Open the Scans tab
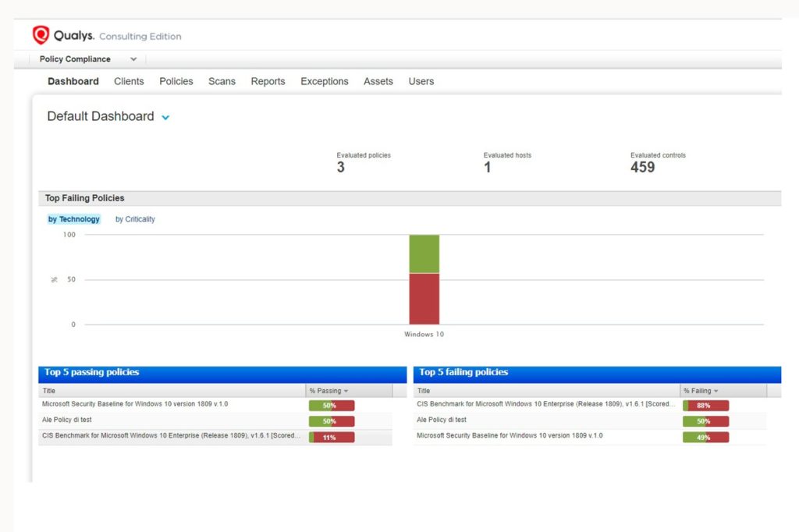Image resolution: width=799 pixels, height=532 pixels. pyautogui.click(x=222, y=82)
